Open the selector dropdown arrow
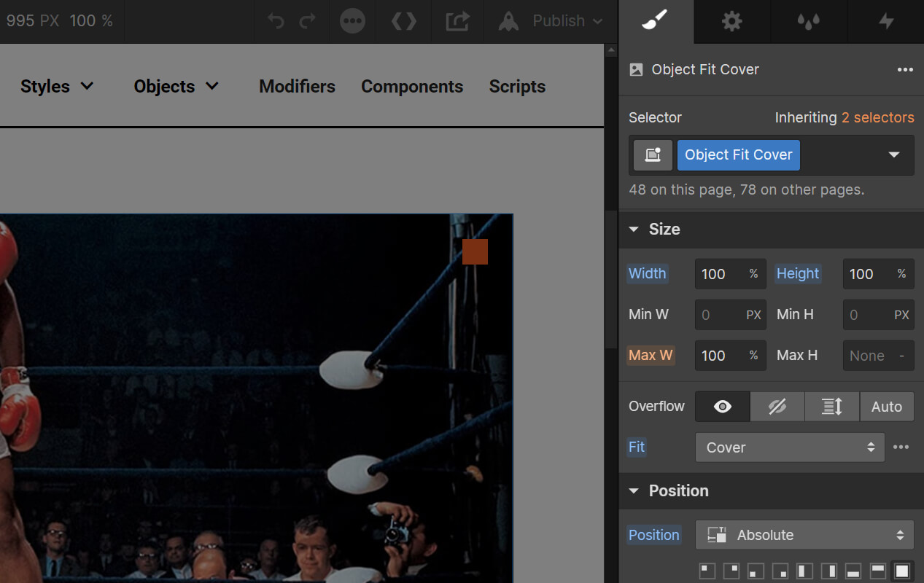924x583 pixels. coord(893,155)
